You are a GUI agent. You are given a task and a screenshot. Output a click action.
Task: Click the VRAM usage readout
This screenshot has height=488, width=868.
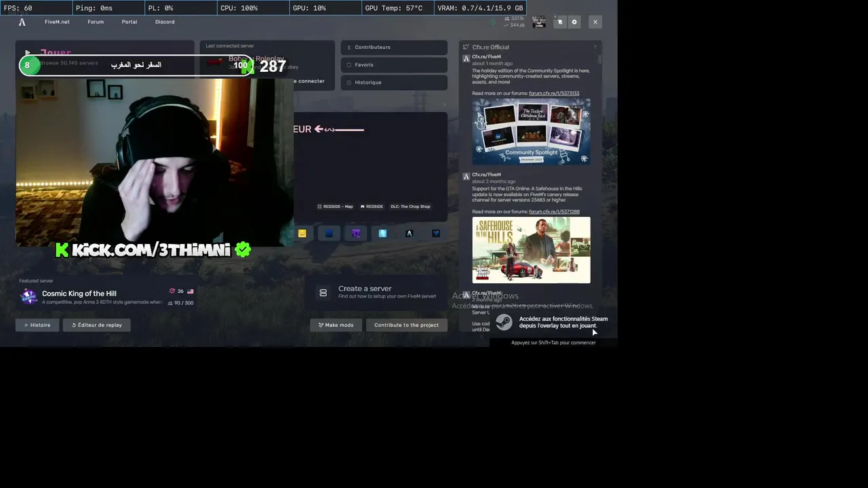click(x=480, y=8)
